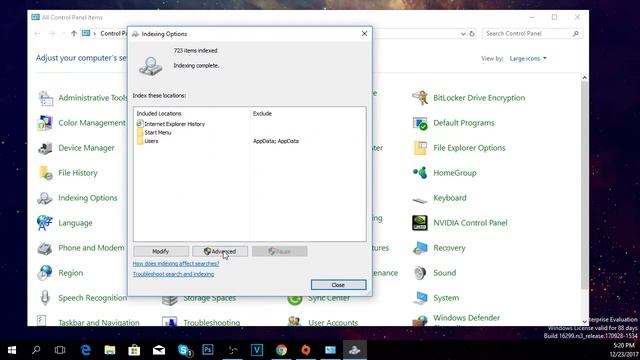Open the Sound icon
Viewport: 640px width, 360px height.
420,273
